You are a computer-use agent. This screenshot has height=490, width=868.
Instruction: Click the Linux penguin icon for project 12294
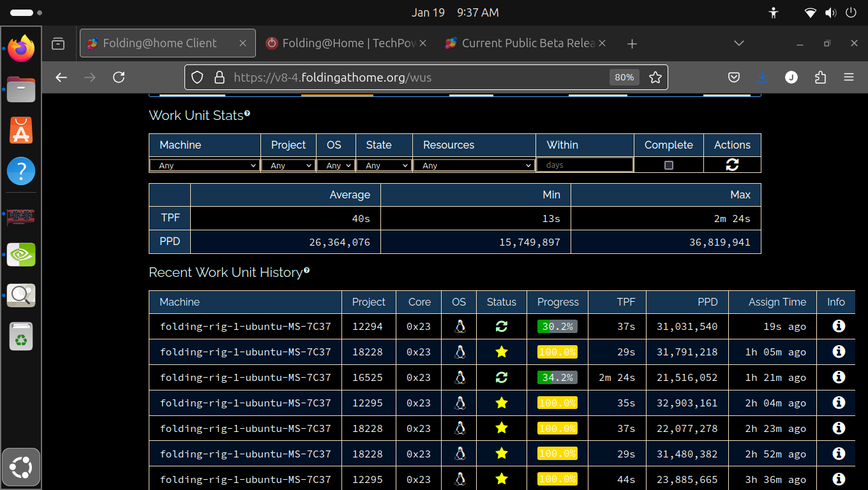coord(460,326)
